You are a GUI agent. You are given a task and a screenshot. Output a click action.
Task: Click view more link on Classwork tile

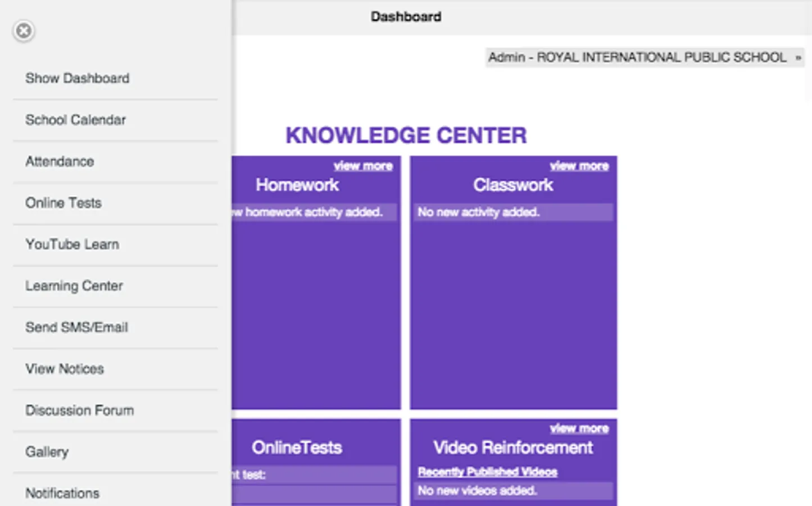tap(579, 166)
